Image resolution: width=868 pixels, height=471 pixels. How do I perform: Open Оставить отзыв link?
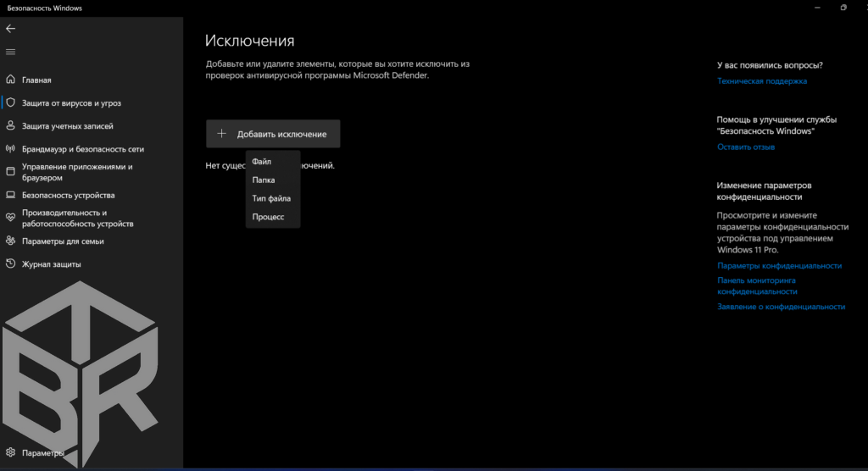[x=746, y=147]
